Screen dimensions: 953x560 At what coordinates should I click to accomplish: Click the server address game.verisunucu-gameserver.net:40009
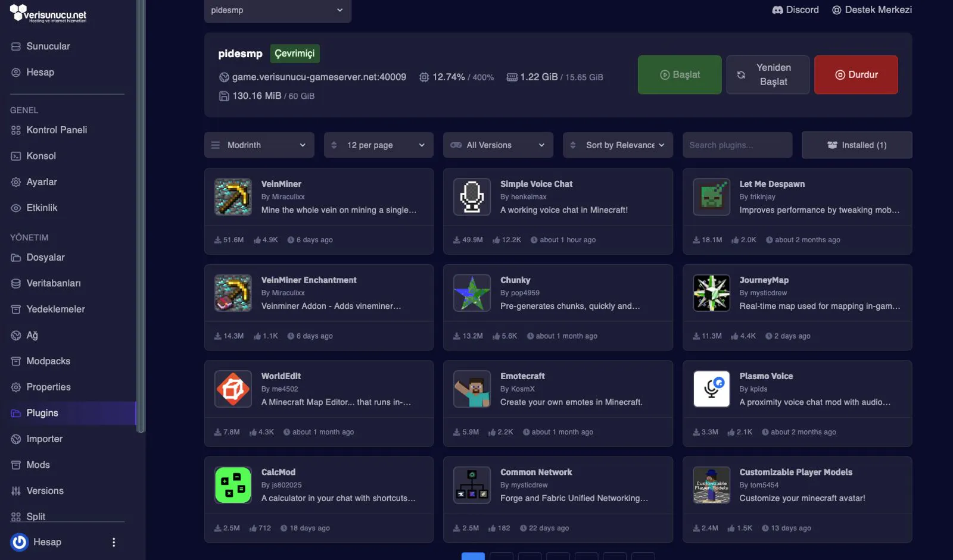pos(319,77)
